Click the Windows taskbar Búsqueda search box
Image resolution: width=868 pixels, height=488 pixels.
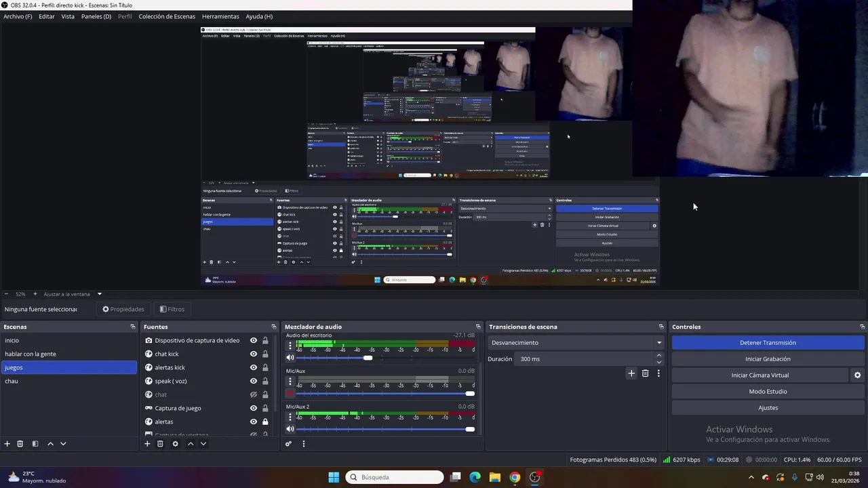point(395,477)
